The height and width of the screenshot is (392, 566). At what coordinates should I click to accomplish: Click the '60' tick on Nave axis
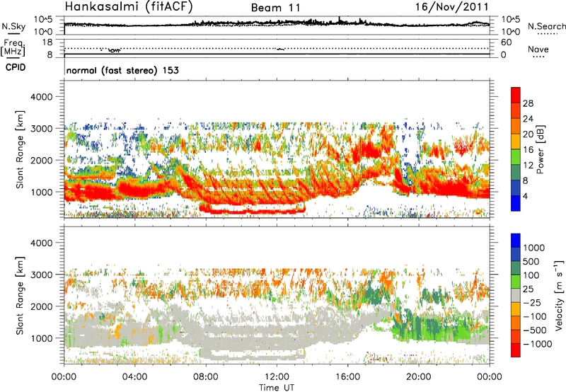coord(506,42)
